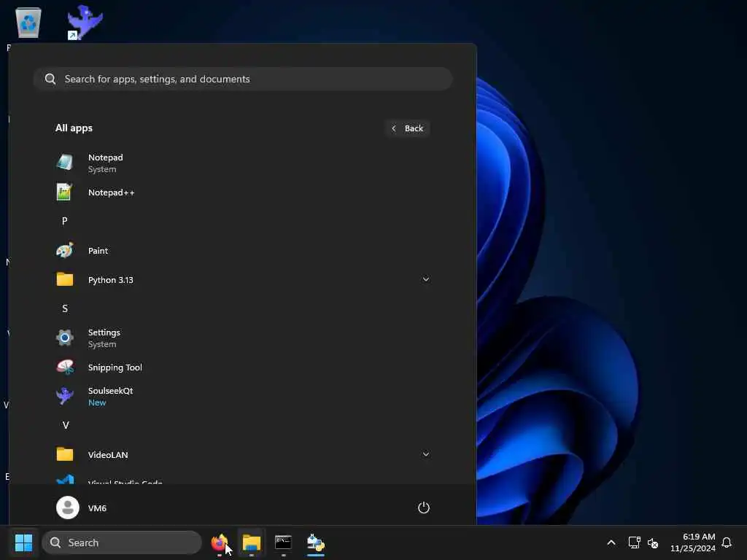
Task: Click the Start menu search box
Action: click(x=242, y=79)
